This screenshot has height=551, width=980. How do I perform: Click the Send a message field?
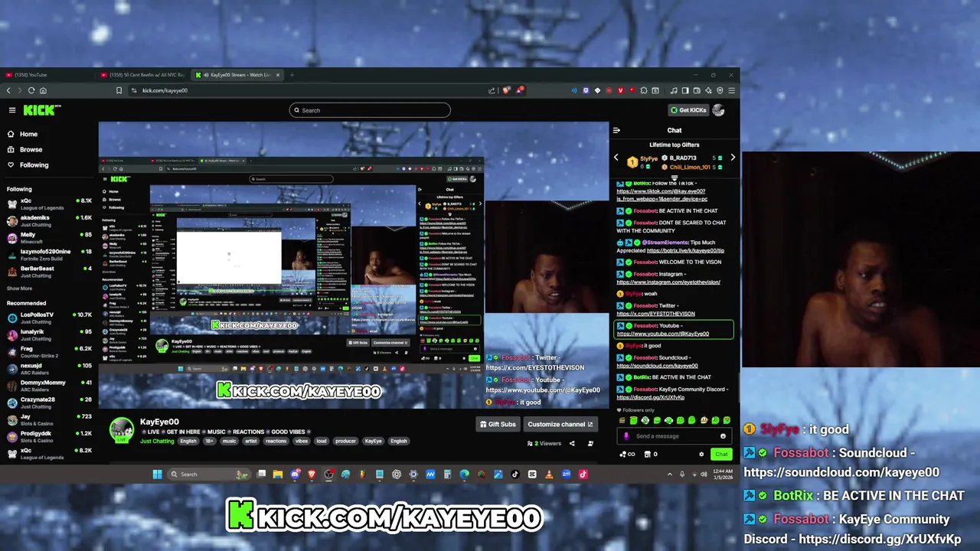tap(674, 436)
